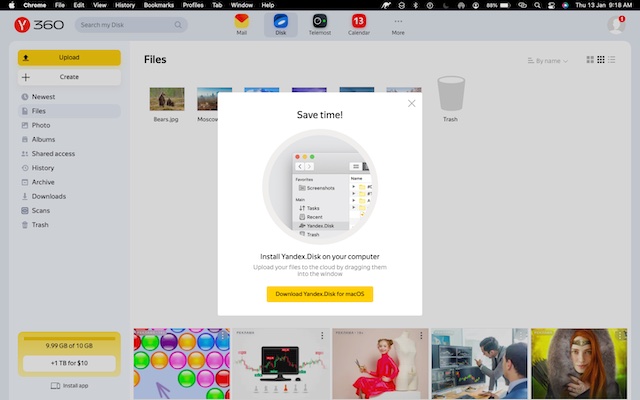
Task: Click the user profile avatar
Action: tap(615, 25)
